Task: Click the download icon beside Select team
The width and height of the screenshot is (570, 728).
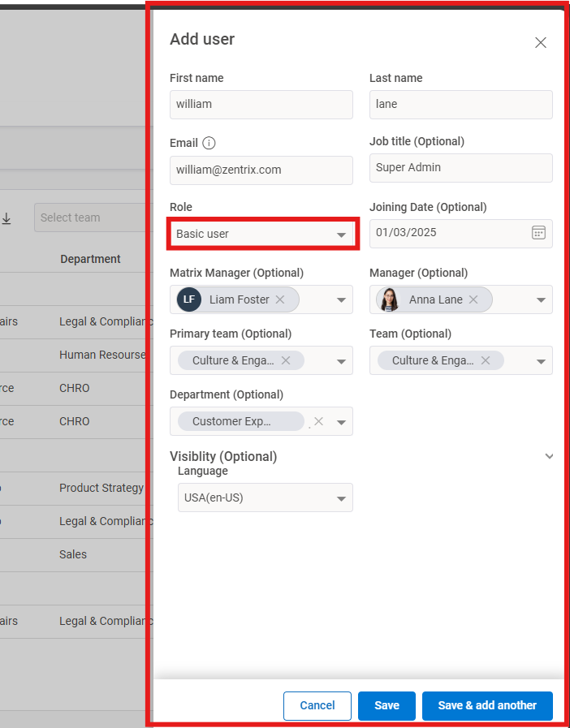Action: (x=6, y=218)
